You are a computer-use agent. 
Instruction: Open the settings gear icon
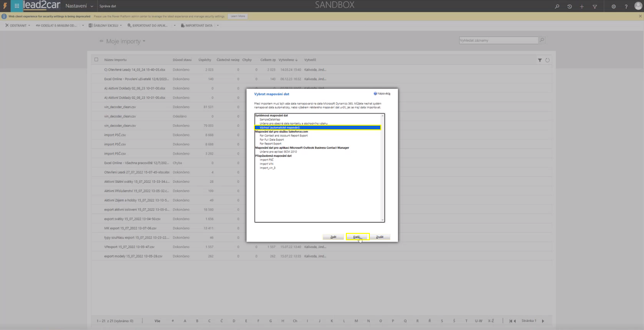pyautogui.click(x=614, y=6)
